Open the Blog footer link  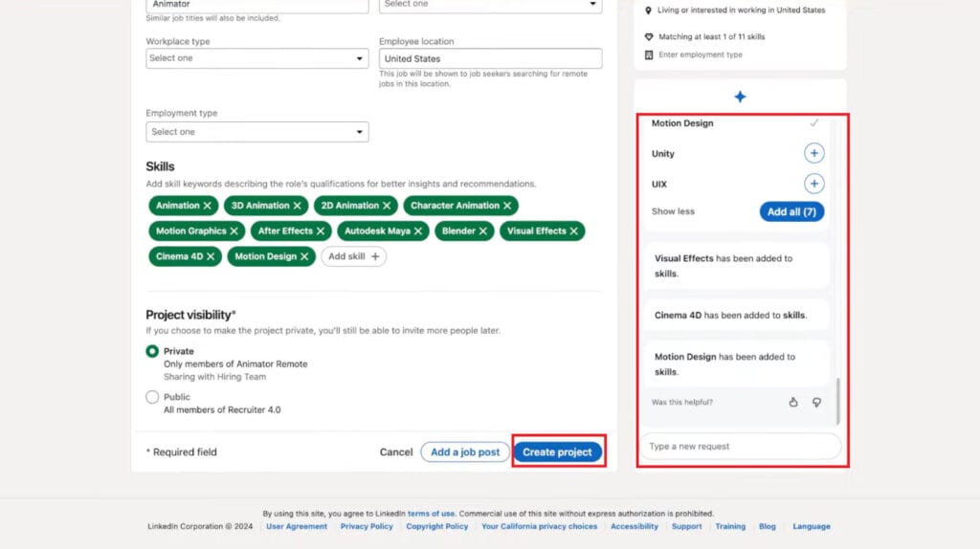pyautogui.click(x=767, y=526)
